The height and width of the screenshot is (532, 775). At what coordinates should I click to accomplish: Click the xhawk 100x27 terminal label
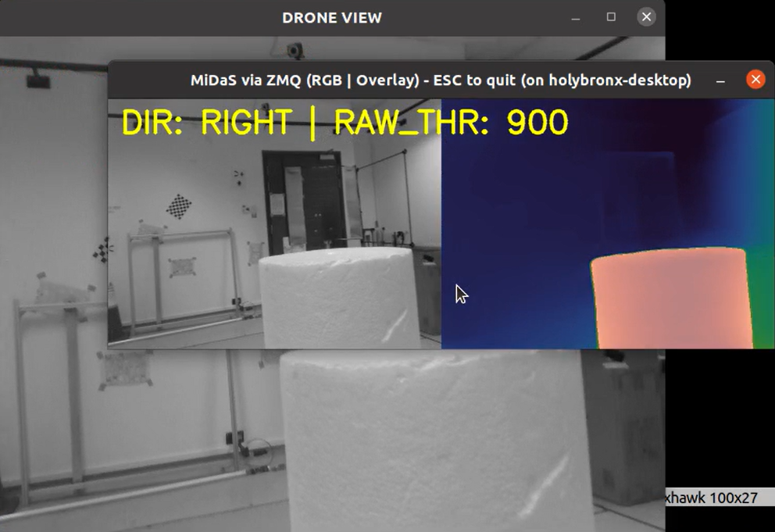click(x=711, y=498)
